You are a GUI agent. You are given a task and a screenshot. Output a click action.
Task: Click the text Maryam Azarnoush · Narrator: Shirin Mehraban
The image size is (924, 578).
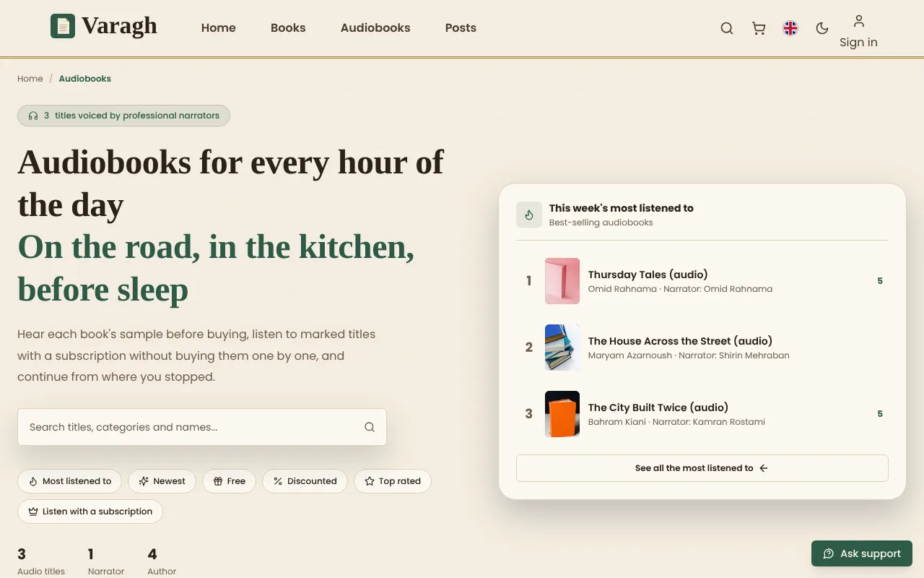689,355
